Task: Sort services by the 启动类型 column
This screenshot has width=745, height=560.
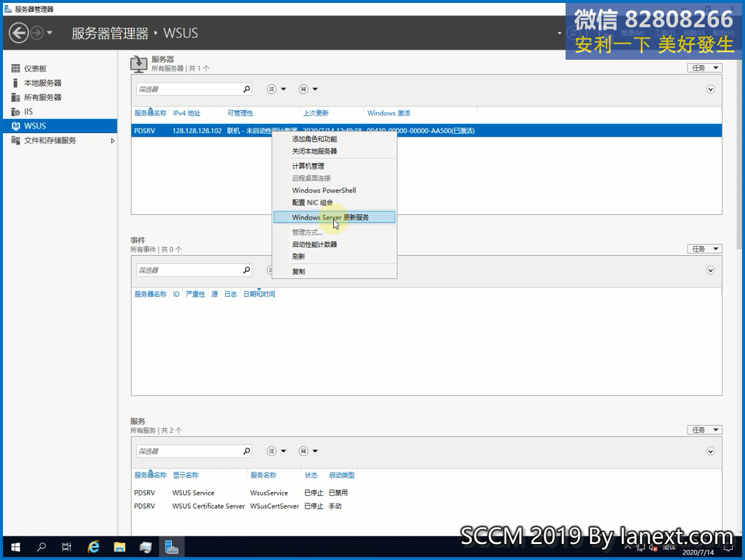Action: coord(342,475)
